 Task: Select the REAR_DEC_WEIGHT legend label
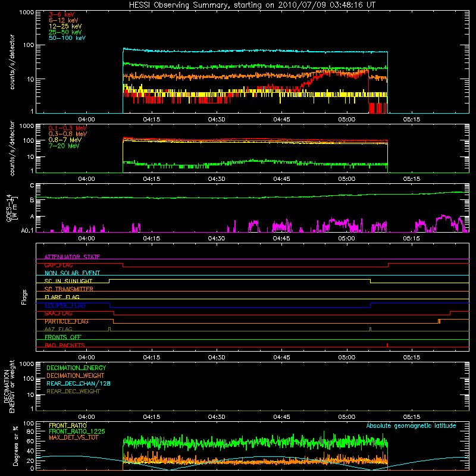[x=73, y=392]
